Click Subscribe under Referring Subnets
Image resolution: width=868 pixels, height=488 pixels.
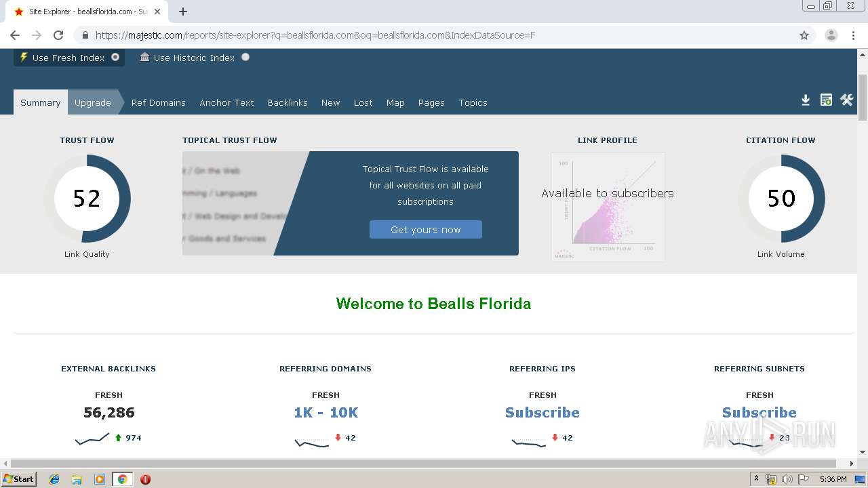click(759, 412)
